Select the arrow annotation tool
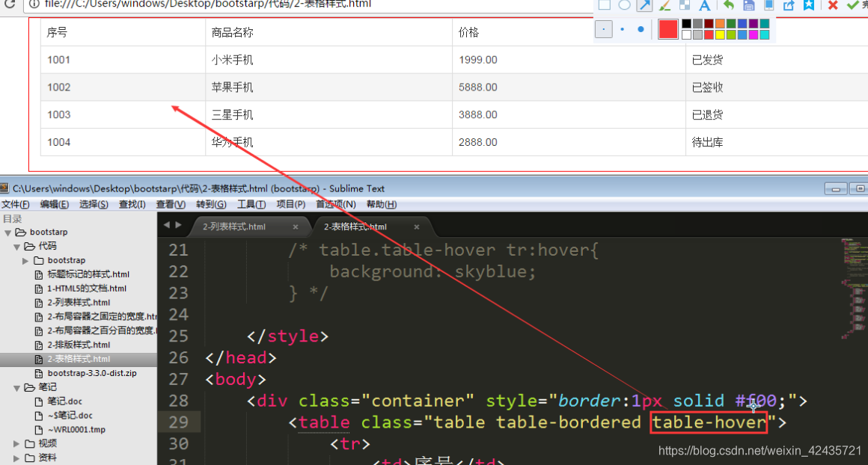Viewport: 868px width, 465px height. 644,5
